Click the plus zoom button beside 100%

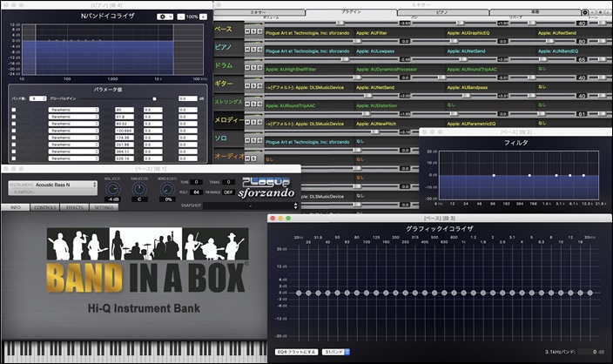[203, 17]
